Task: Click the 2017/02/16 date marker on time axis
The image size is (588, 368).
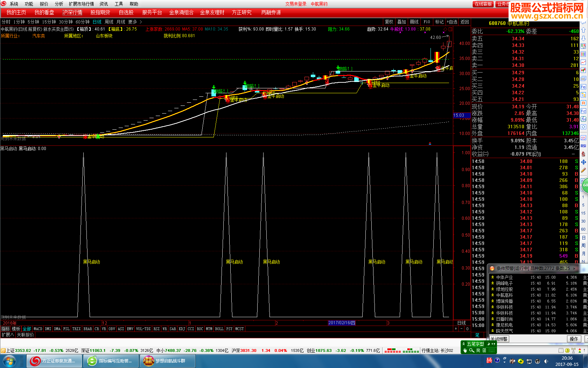Action: coord(342,323)
